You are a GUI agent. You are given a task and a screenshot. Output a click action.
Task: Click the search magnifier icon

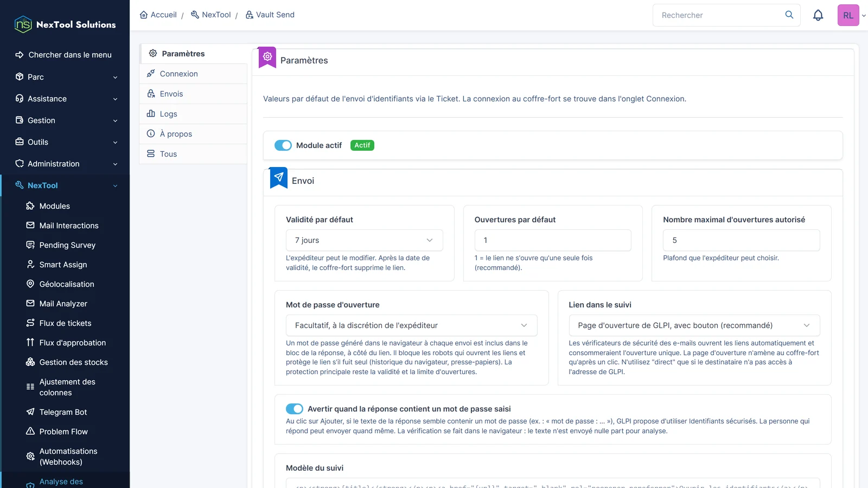789,15
